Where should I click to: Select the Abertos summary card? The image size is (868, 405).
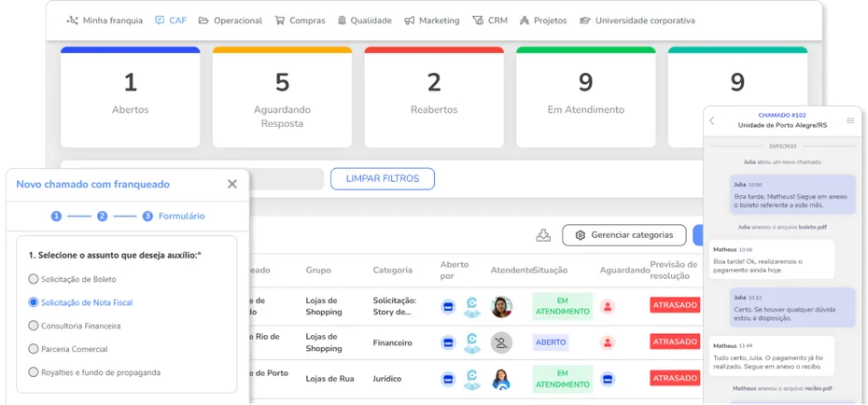tap(130, 97)
